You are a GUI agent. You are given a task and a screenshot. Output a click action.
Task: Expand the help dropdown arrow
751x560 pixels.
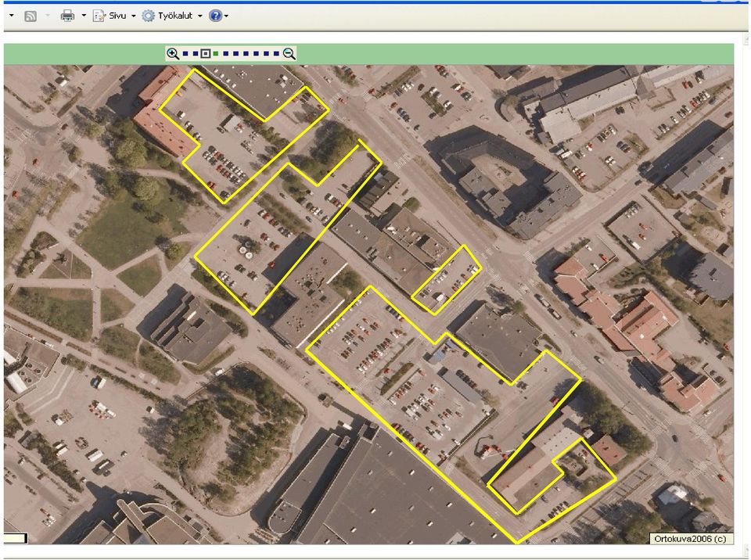tap(226, 16)
